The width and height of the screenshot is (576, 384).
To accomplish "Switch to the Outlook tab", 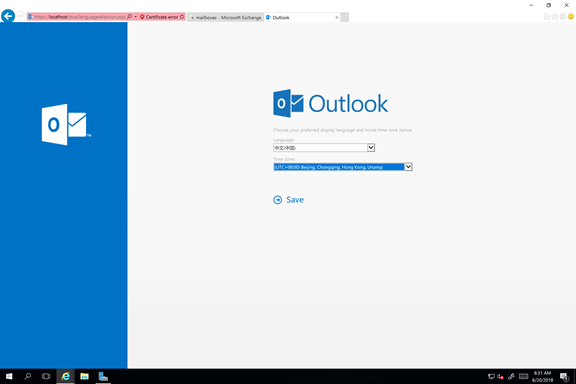I will coord(298,17).
